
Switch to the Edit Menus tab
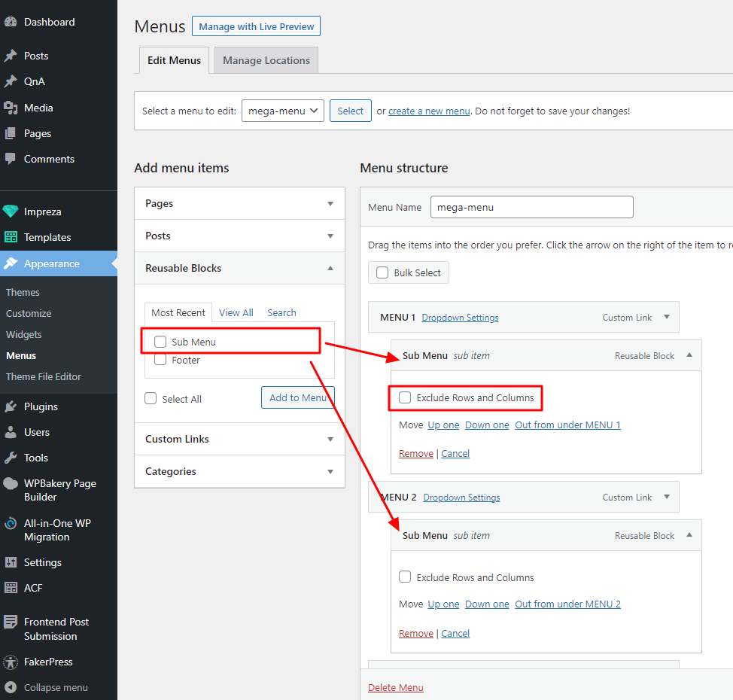[x=174, y=60]
